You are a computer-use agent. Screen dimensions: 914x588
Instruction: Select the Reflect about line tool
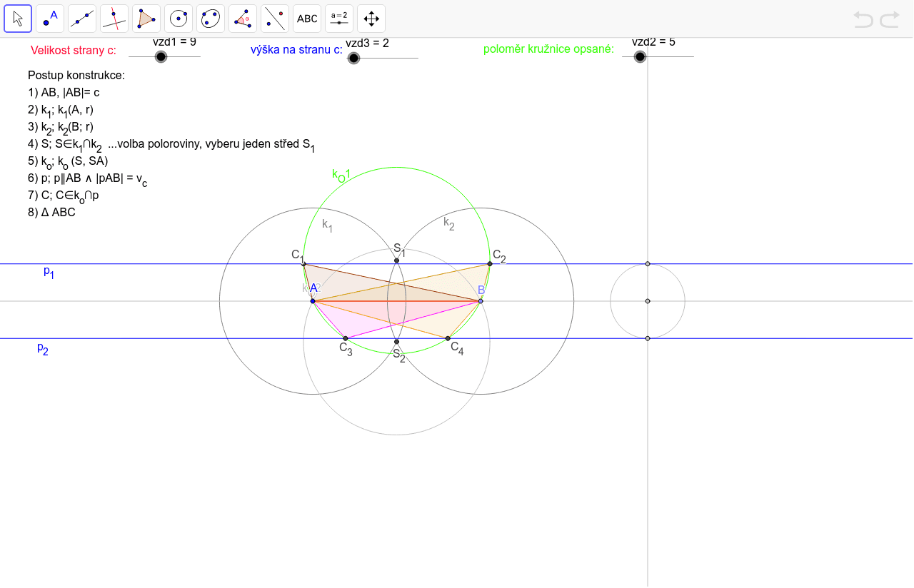[x=275, y=19]
